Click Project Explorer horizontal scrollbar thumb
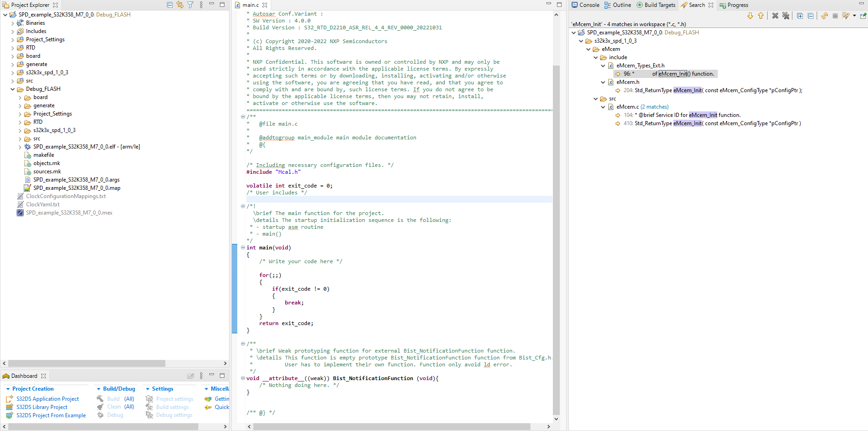 tap(87, 363)
